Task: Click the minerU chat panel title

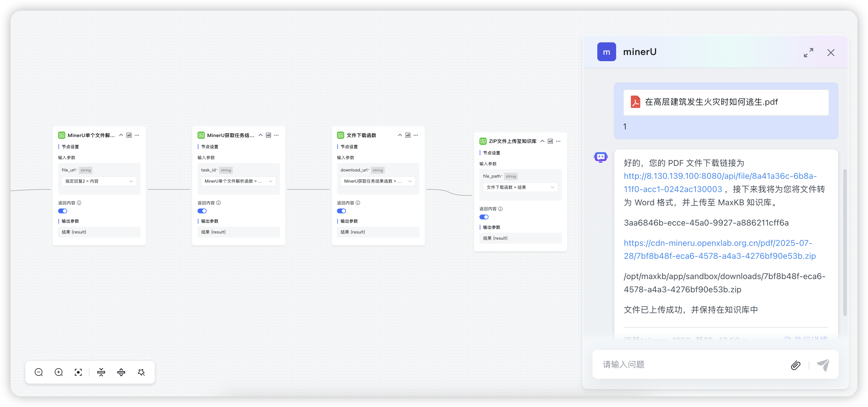Action: pos(640,52)
